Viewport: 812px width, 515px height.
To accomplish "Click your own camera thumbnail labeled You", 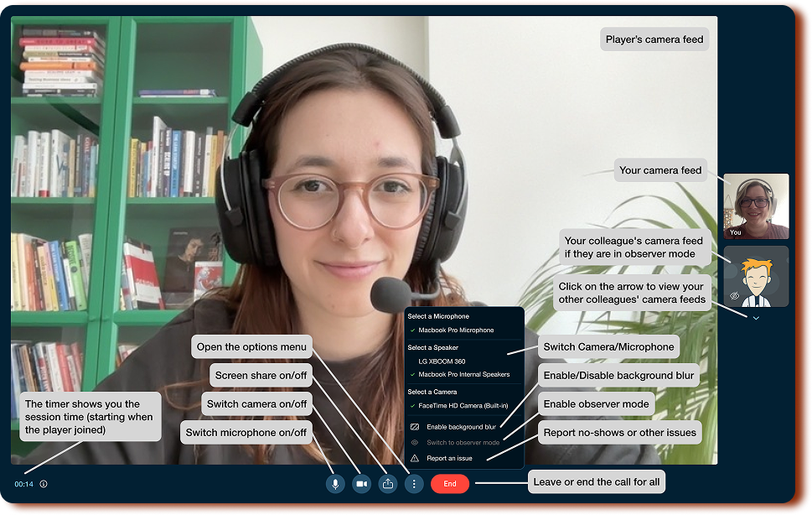I will point(756,205).
